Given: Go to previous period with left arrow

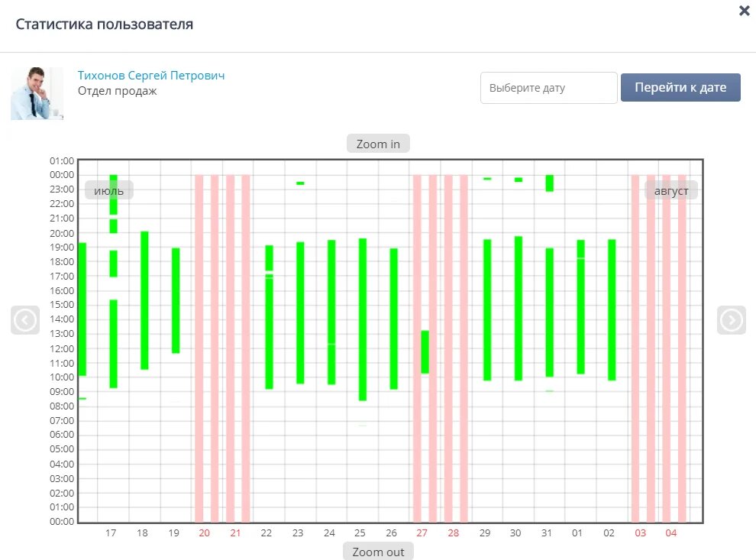Looking at the screenshot, I should (25, 320).
